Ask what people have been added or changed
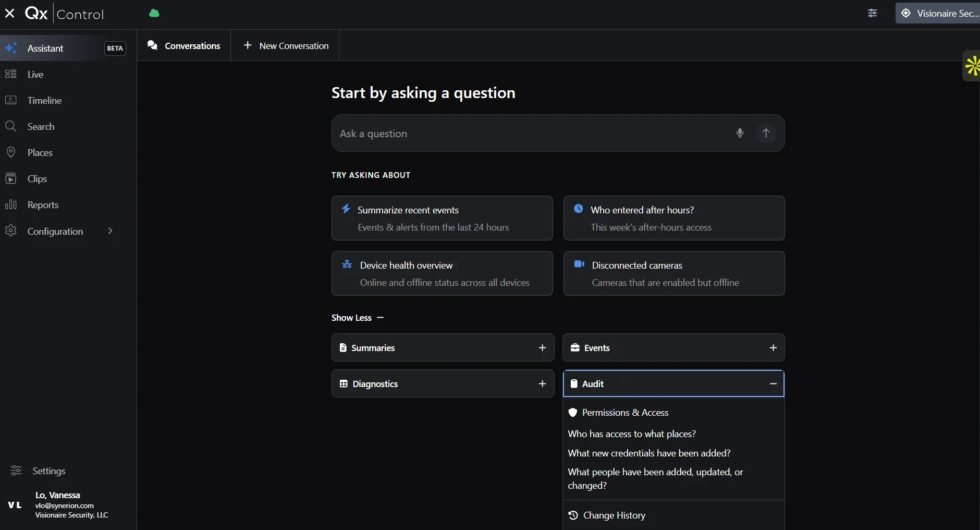The image size is (980, 530). tap(655, 478)
